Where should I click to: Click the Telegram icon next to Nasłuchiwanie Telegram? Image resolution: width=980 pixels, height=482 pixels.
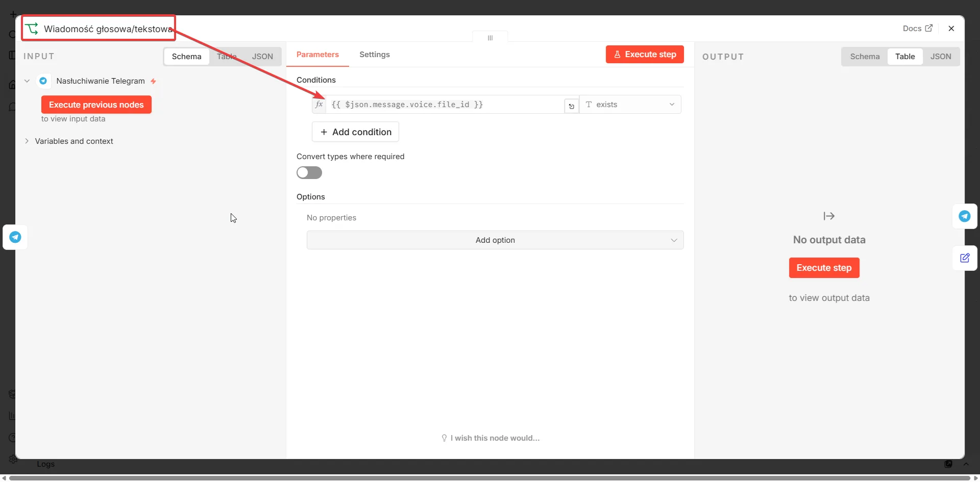pos(43,81)
